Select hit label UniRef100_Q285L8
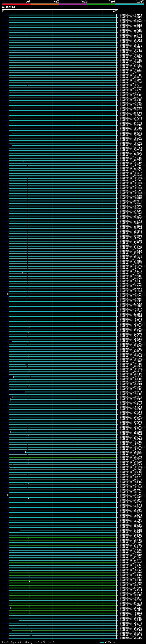146x644 pixels. [x=131, y=25]
